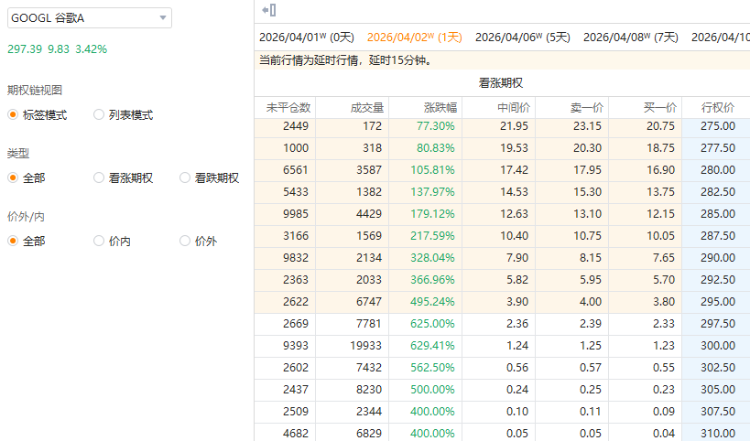The width and height of the screenshot is (750, 441).
Task: Select the 300.00 strike price row
Action: pos(716,345)
